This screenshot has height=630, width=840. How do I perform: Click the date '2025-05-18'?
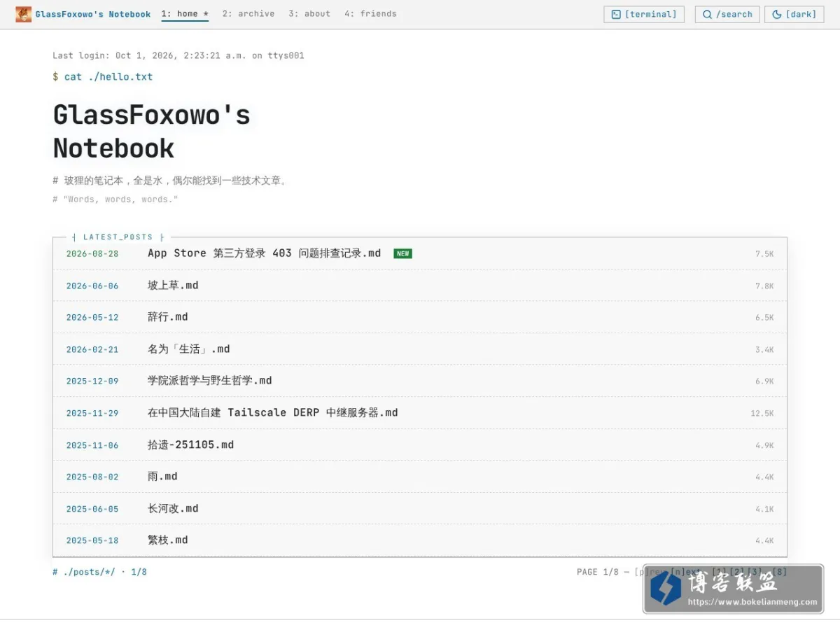[x=92, y=540]
